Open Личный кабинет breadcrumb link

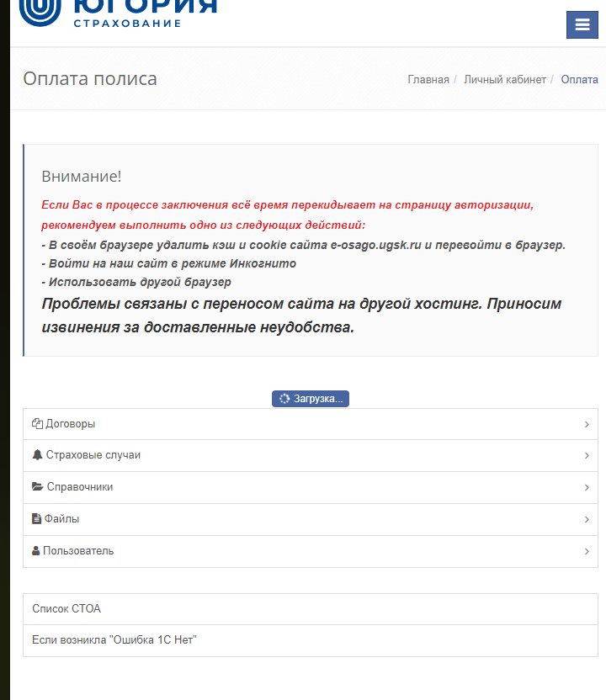(x=505, y=80)
